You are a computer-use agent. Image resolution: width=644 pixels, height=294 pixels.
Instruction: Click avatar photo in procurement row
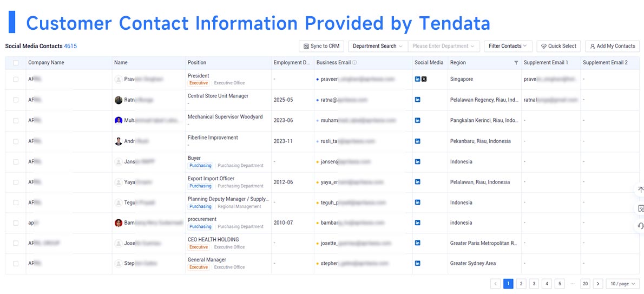coord(119,223)
